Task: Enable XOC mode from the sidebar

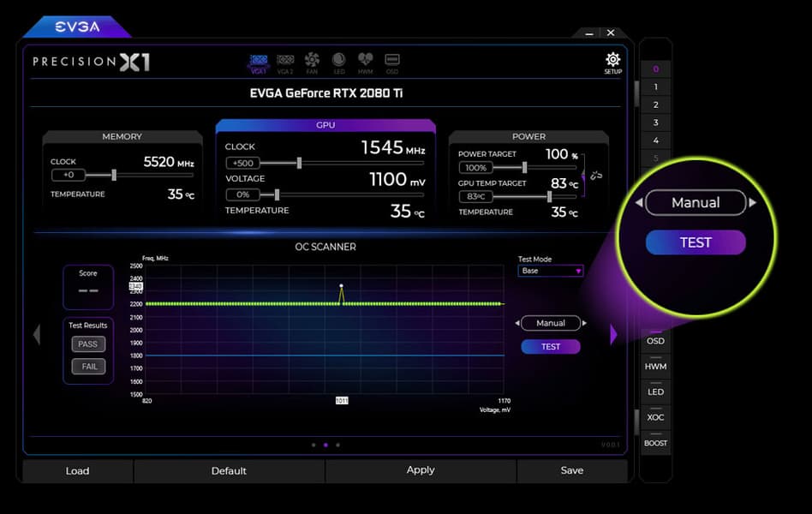Action: [654, 417]
